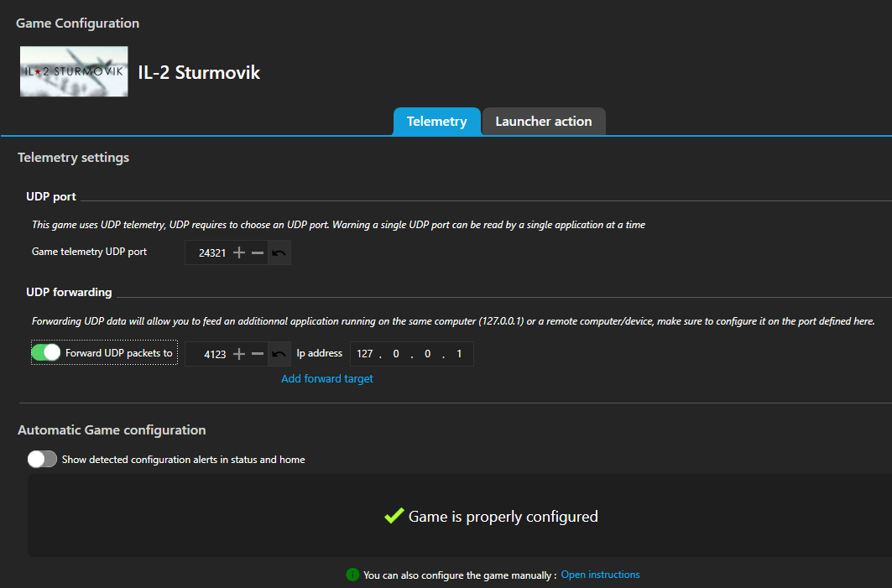Click the green info icon near manual configuration

352,575
